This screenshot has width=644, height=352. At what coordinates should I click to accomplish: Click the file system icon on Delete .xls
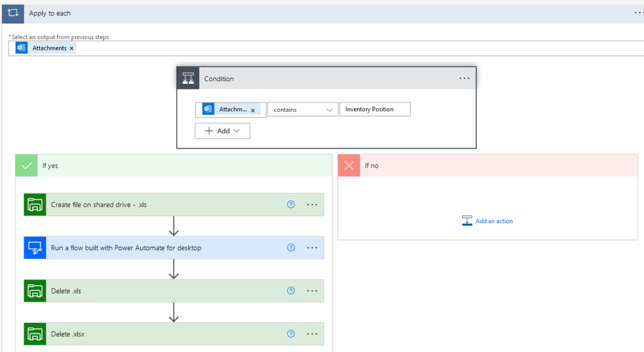tap(35, 291)
